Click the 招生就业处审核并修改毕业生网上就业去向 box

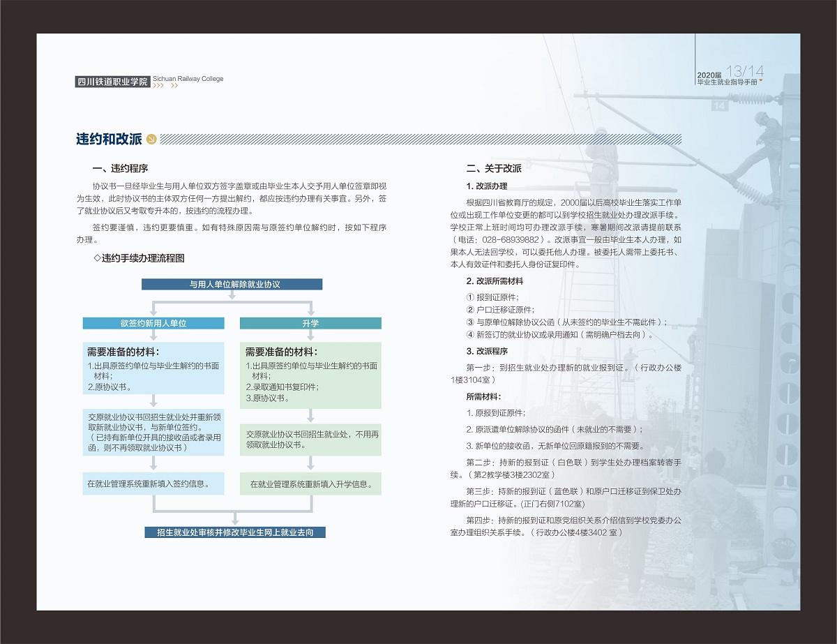[x=235, y=532]
